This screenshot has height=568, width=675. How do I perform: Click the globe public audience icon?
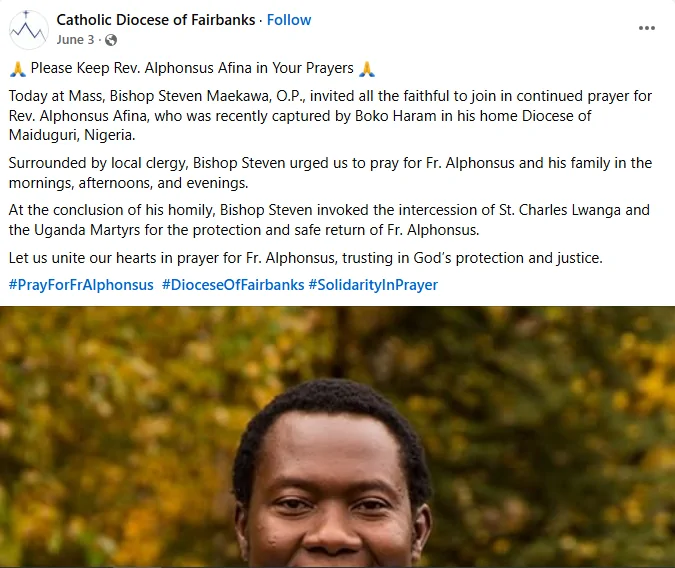(x=110, y=40)
